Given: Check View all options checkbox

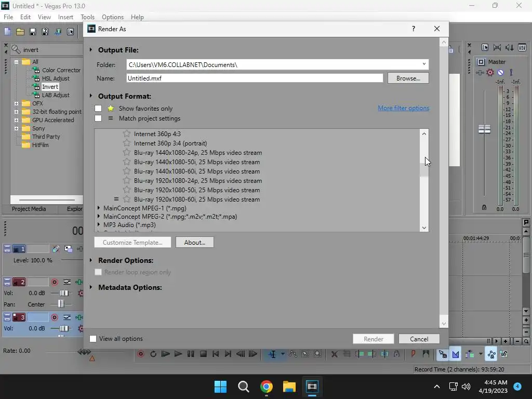Looking at the screenshot, I should pos(92,339).
